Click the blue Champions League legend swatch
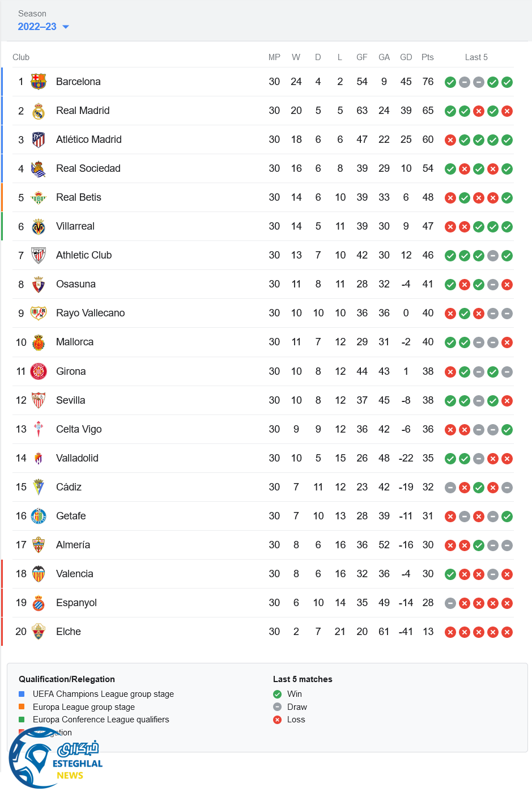532x804 pixels. (22, 694)
